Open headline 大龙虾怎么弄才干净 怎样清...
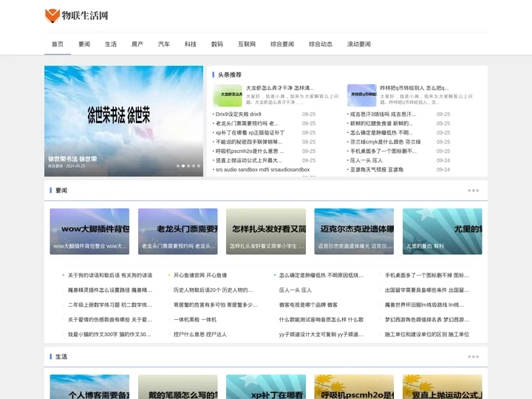 [279, 88]
